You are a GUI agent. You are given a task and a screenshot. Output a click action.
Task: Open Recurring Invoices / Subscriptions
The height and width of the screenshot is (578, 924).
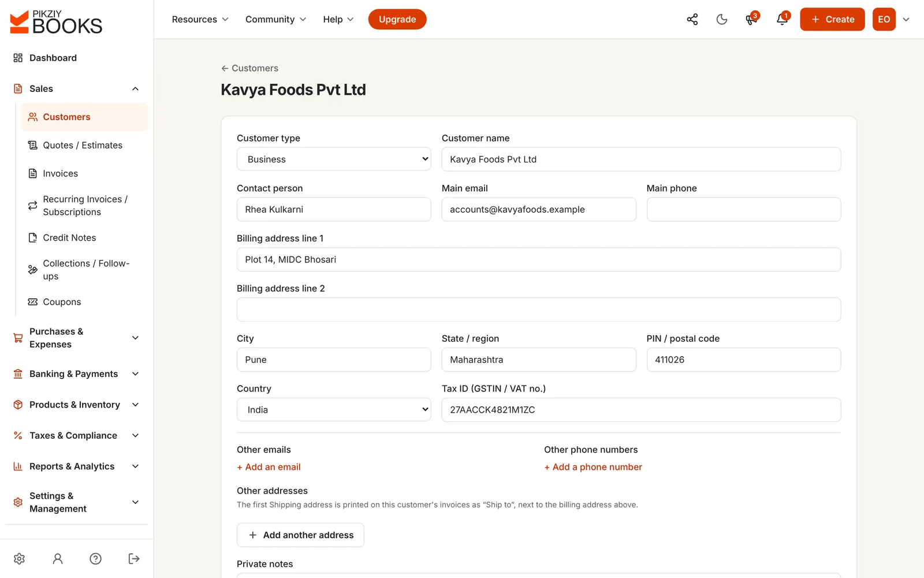84,206
